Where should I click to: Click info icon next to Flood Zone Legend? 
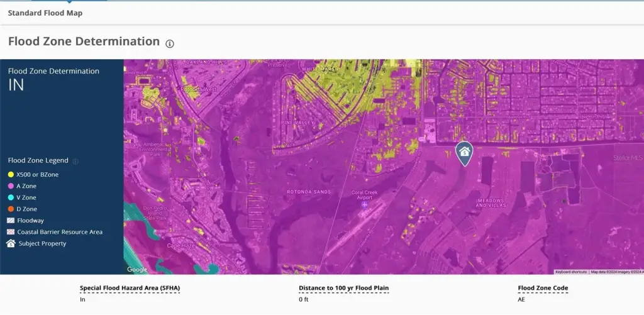[75, 162]
